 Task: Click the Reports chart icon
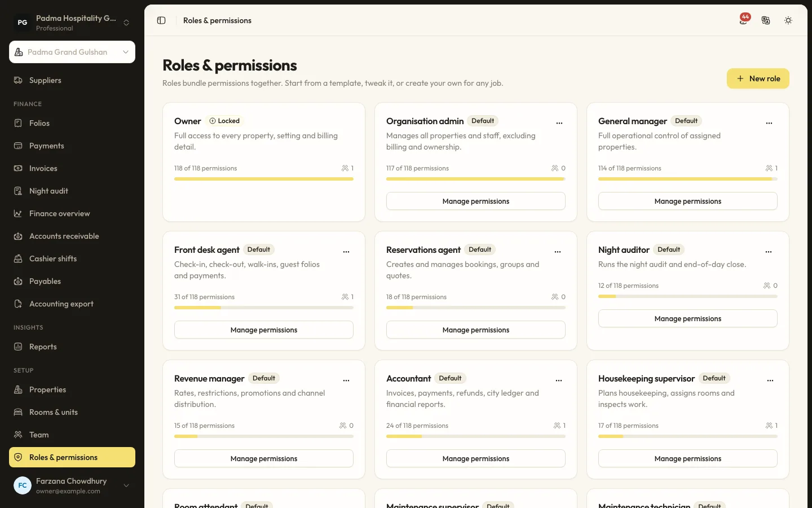(x=18, y=347)
